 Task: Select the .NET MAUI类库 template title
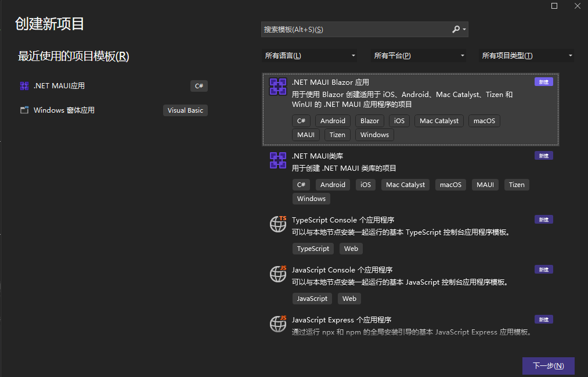click(x=318, y=156)
